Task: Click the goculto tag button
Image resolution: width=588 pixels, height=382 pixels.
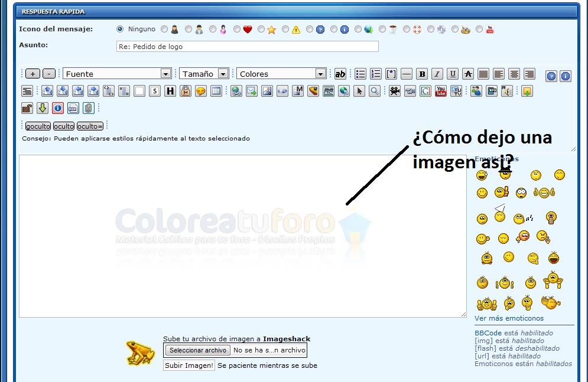Action: (38, 126)
